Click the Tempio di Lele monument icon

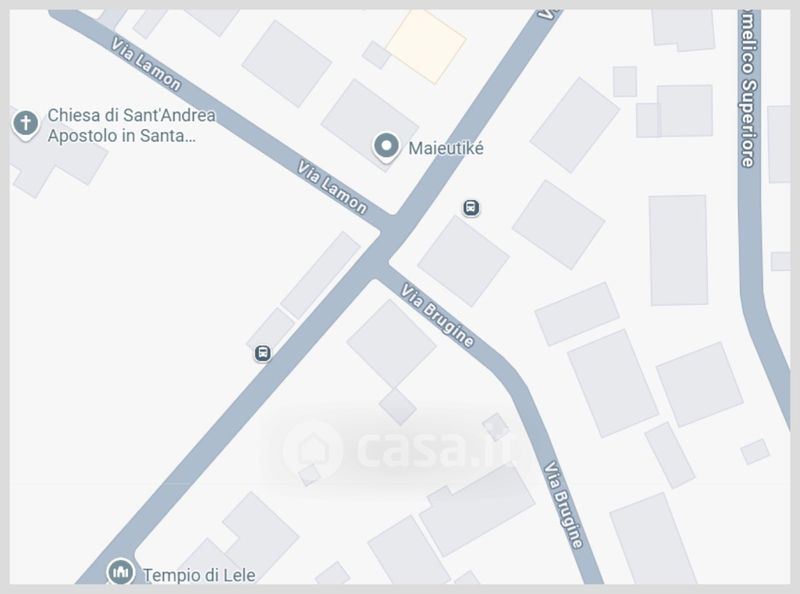(120, 571)
